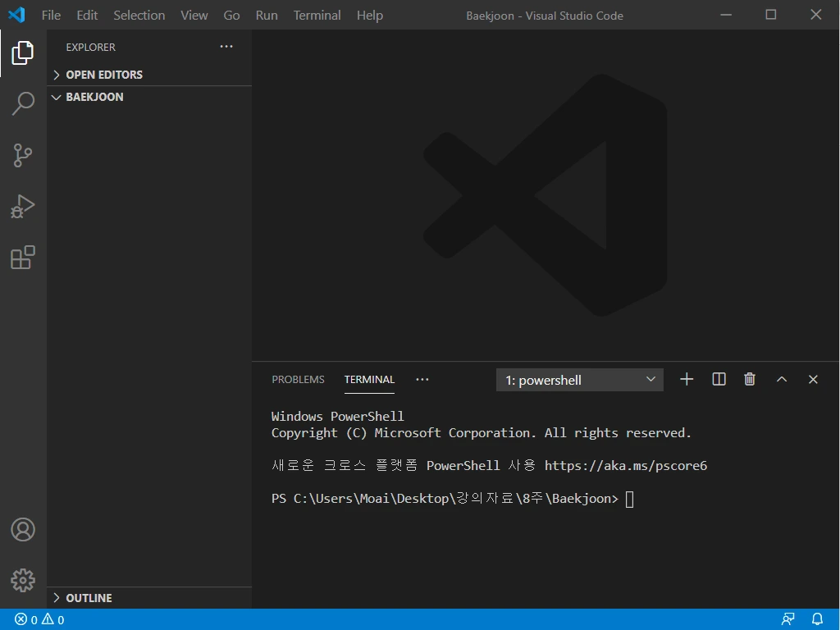The image size is (840, 630).
Task: Open the Manage gear menu
Action: click(22, 581)
